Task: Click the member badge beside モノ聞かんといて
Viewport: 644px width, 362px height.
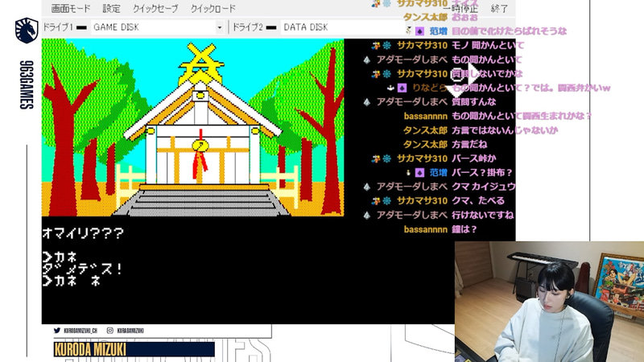Action: [x=375, y=46]
